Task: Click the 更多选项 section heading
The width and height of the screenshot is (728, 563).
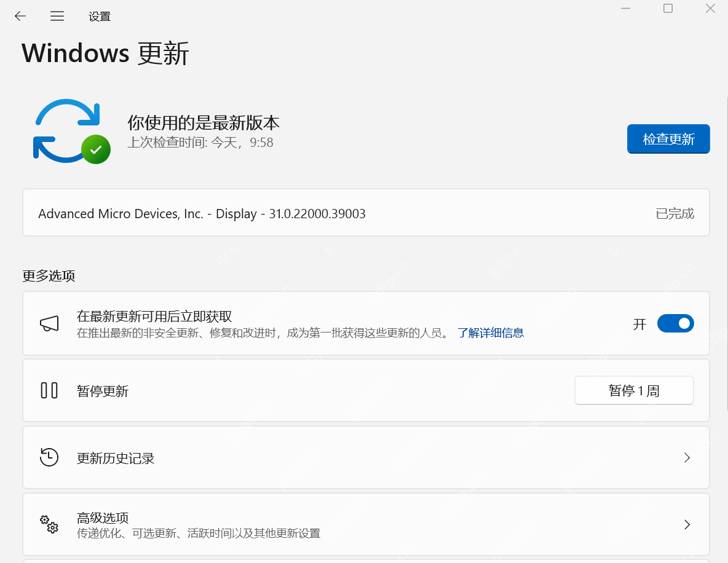Action: click(x=49, y=276)
